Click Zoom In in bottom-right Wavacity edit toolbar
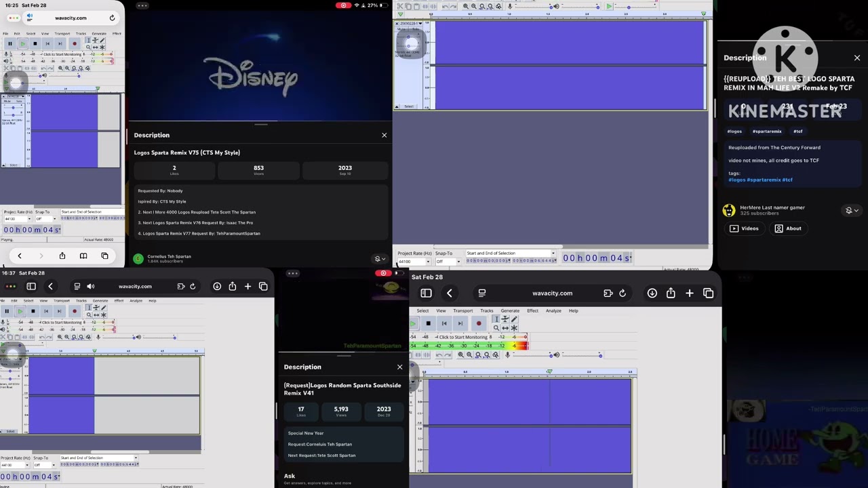Screen dimensions: 868x488 point(461,355)
